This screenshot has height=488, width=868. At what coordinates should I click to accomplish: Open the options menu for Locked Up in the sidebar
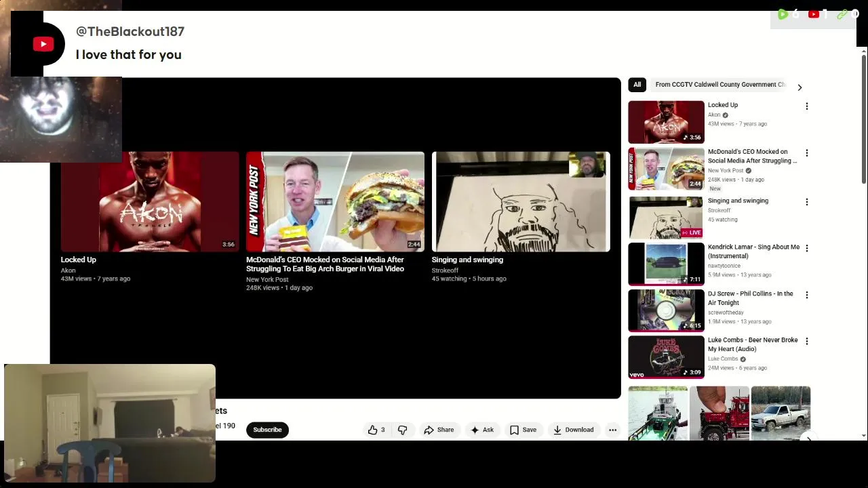point(807,106)
